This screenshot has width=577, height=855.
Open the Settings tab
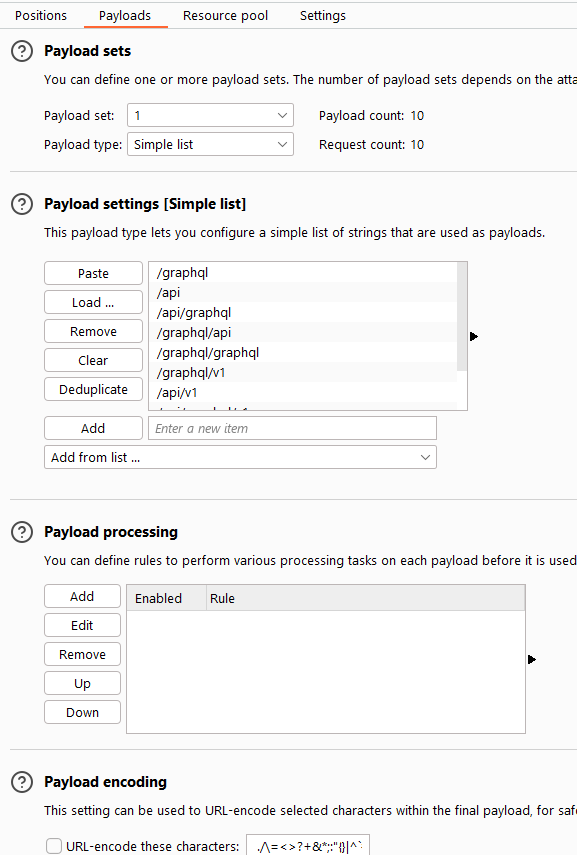(322, 16)
